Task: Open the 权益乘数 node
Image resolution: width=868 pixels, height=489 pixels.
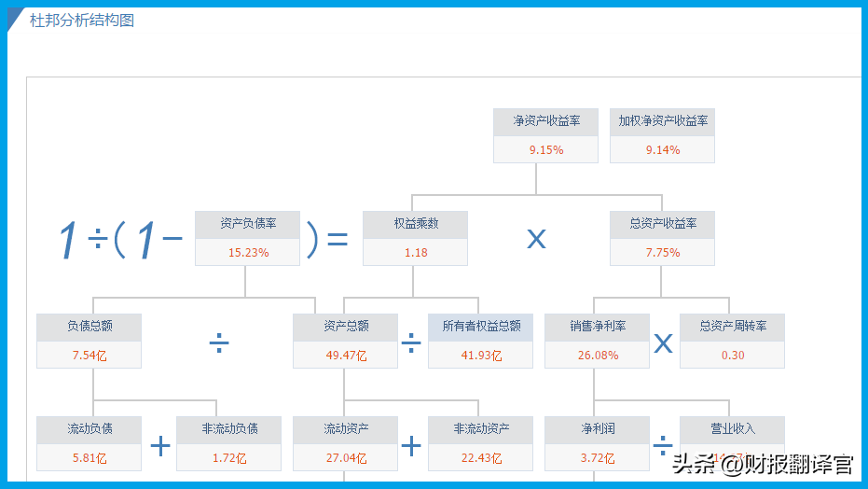Action: [415, 238]
